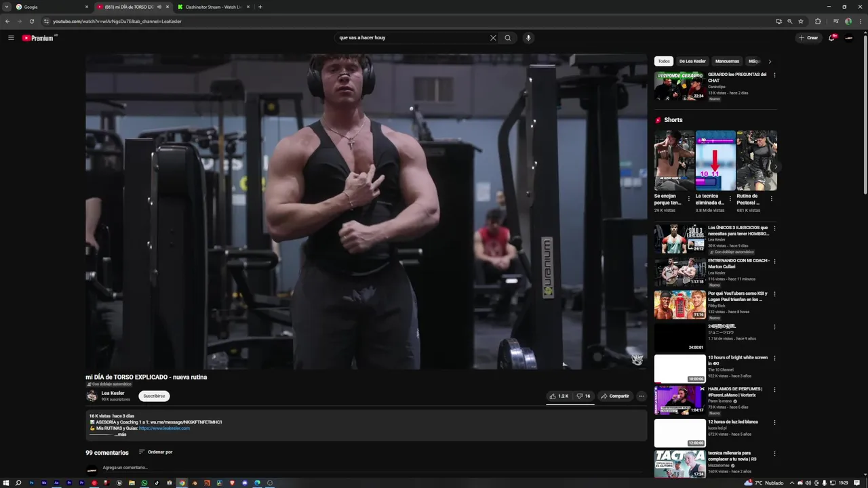The height and width of the screenshot is (488, 868).
Task: Open the Crear dropdown button
Action: 808,38
